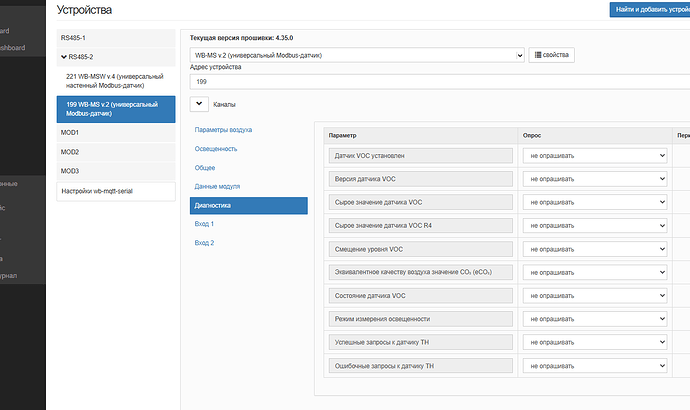Switch to Параметры воздуха tab
690x410 pixels.
click(x=223, y=130)
